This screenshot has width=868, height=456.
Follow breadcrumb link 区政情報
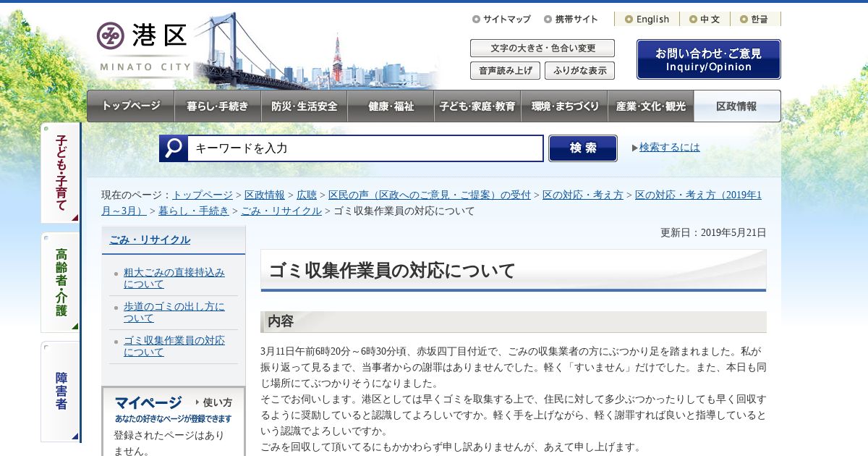tap(265, 195)
